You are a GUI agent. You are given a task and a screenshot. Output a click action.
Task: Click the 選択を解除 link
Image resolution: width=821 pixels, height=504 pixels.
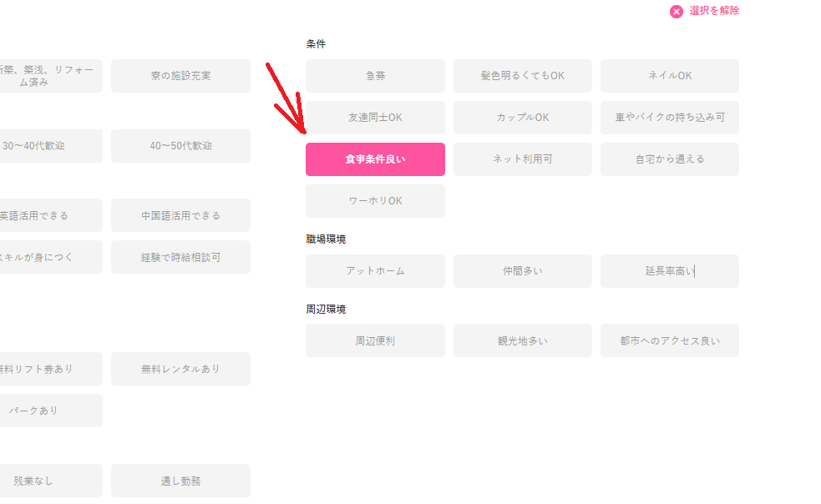point(713,11)
